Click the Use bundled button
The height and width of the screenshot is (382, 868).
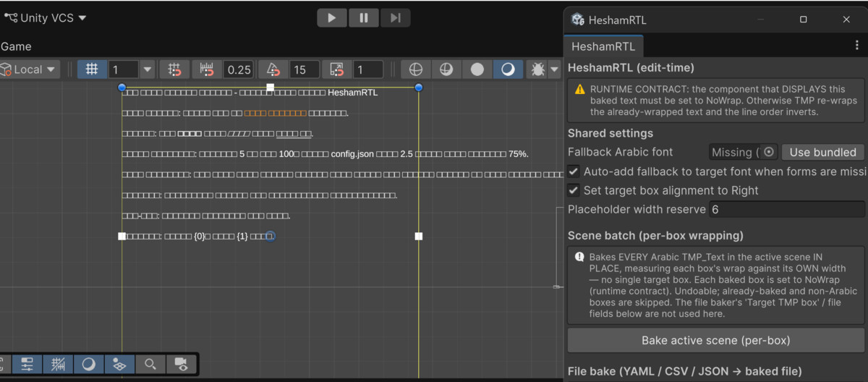[823, 152]
